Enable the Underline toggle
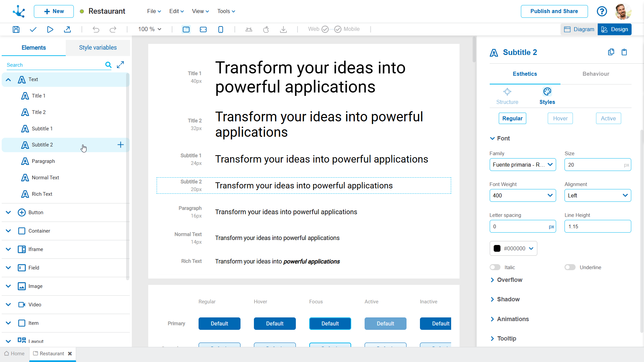This screenshot has width=644, height=362. [x=570, y=267]
